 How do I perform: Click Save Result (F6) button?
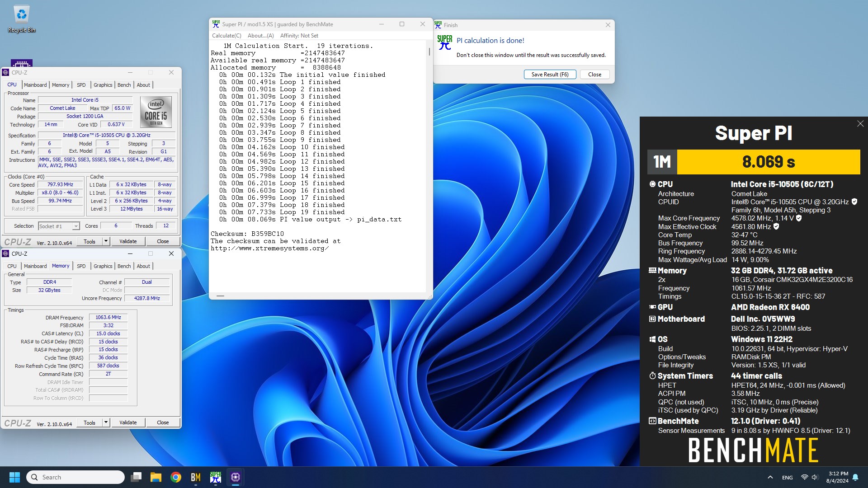point(550,75)
